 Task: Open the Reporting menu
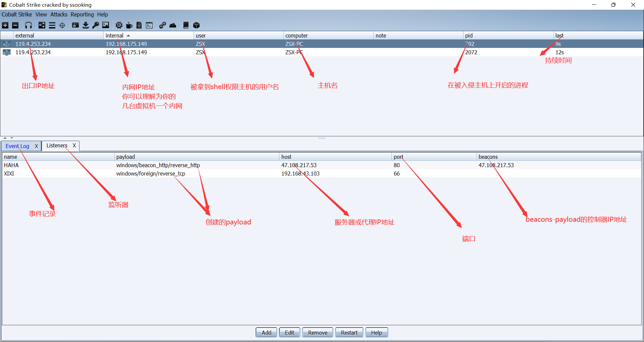[82, 14]
